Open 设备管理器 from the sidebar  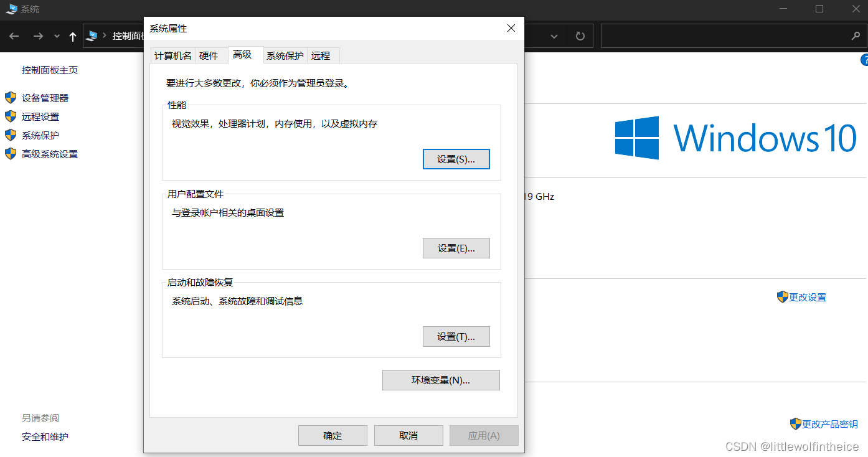click(x=45, y=98)
